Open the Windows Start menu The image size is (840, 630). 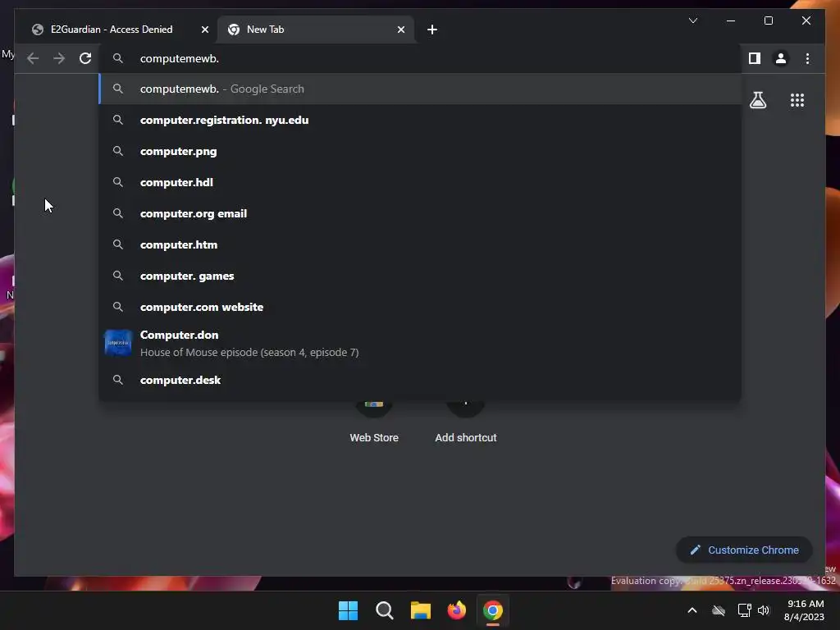coord(348,610)
